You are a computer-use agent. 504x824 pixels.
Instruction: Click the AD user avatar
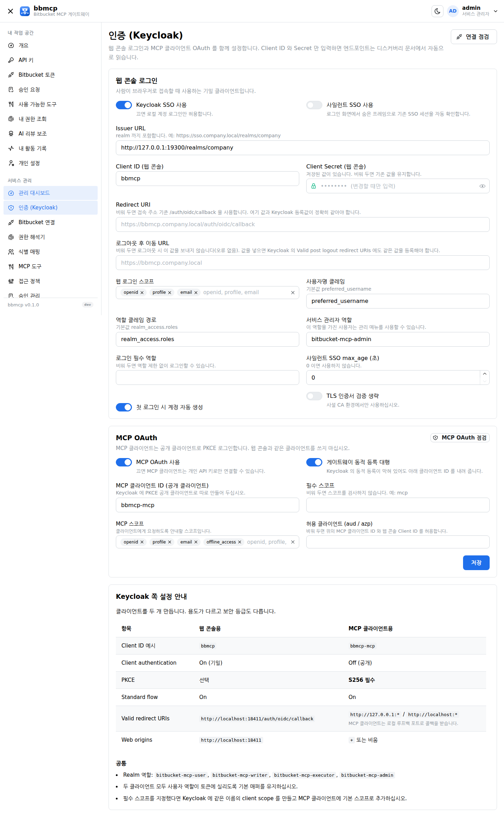point(453,11)
